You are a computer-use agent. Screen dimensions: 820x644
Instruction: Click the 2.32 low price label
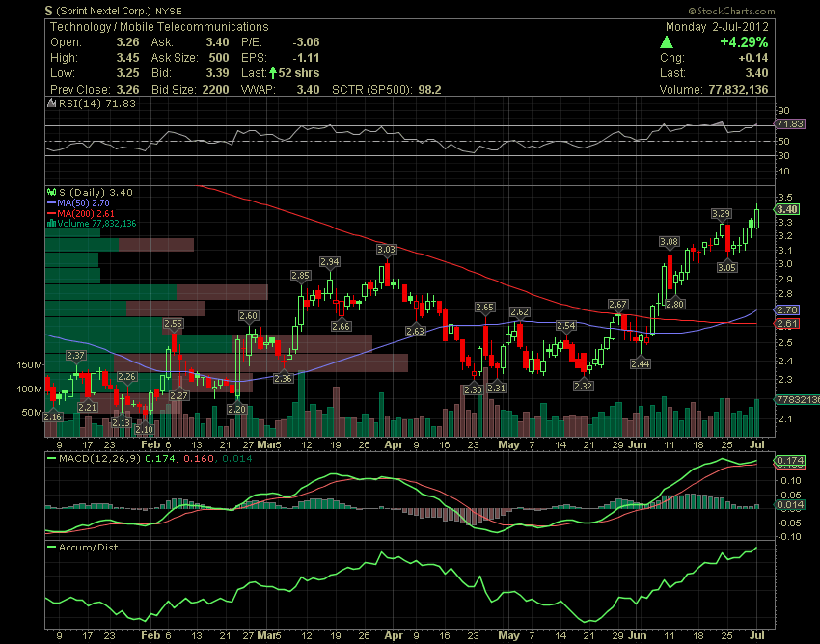point(583,386)
